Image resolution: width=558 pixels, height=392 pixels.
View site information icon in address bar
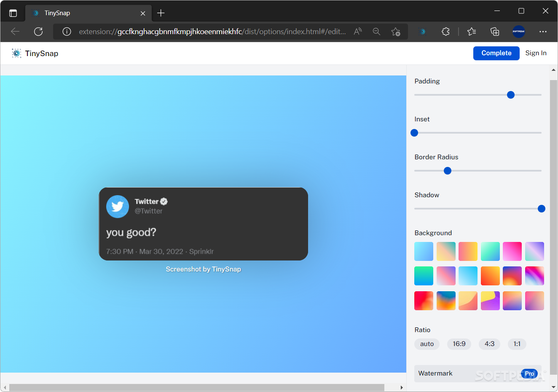click(x=67, y=32)
